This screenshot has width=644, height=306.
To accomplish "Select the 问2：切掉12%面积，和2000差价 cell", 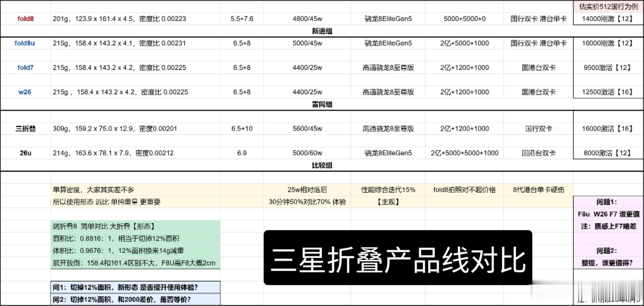I will tap(135, 299).
